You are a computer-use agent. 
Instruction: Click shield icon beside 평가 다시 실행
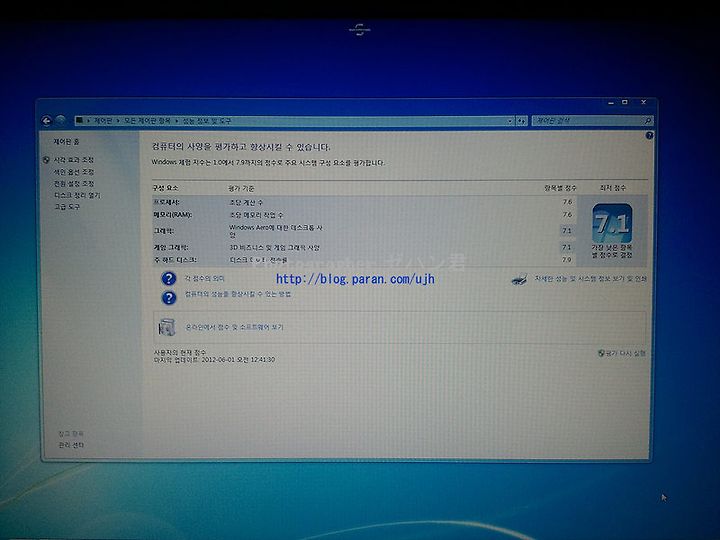click(x=601, y=353)
